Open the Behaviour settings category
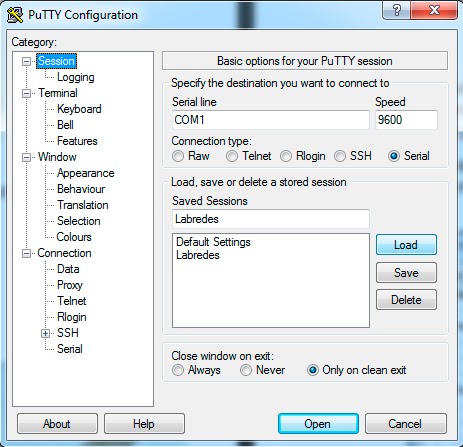Screen dimensions: 463x447 coord(81,189)
